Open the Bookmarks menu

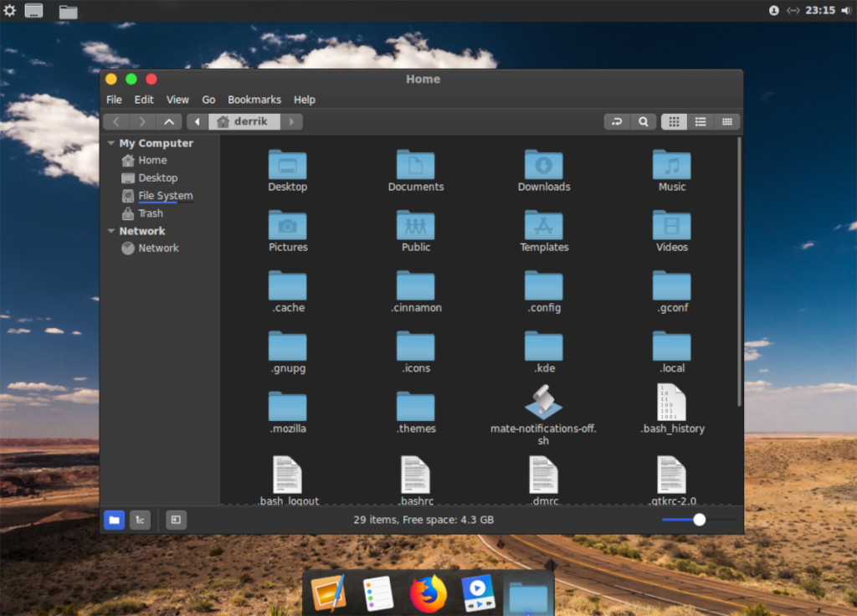254,100
